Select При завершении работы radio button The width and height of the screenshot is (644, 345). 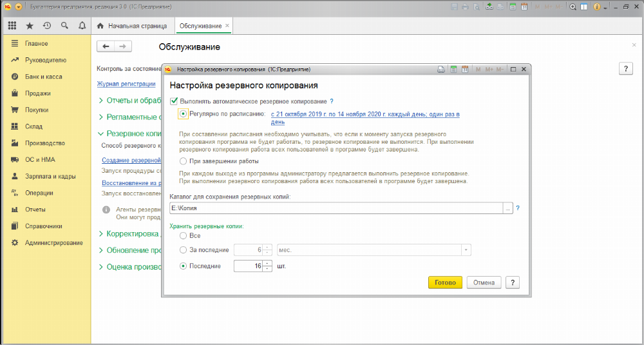point(183,161)
